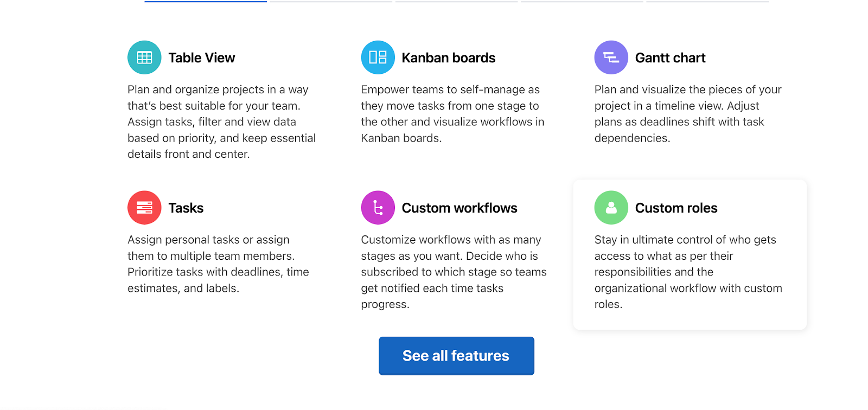Select the Gantt chart heading

670,58
